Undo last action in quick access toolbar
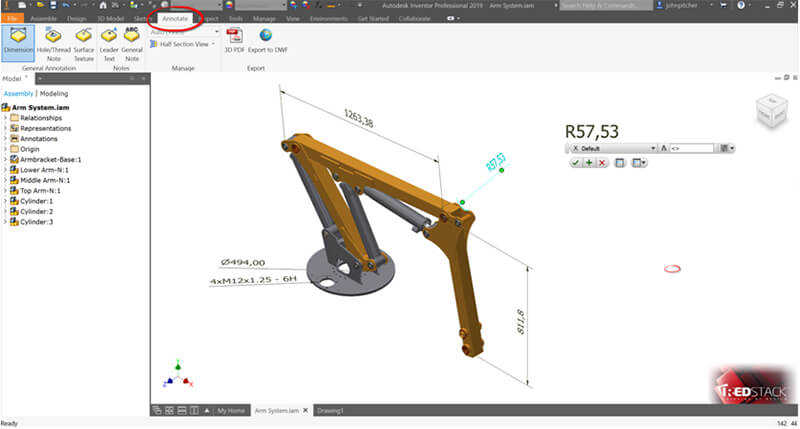Screen dimensions: 800x429 [x=66, y=5]
